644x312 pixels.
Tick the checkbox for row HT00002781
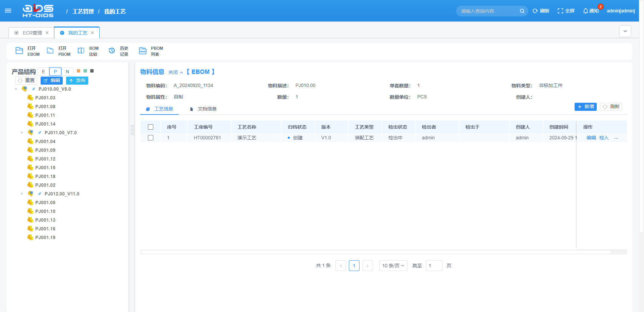(151, 138)
